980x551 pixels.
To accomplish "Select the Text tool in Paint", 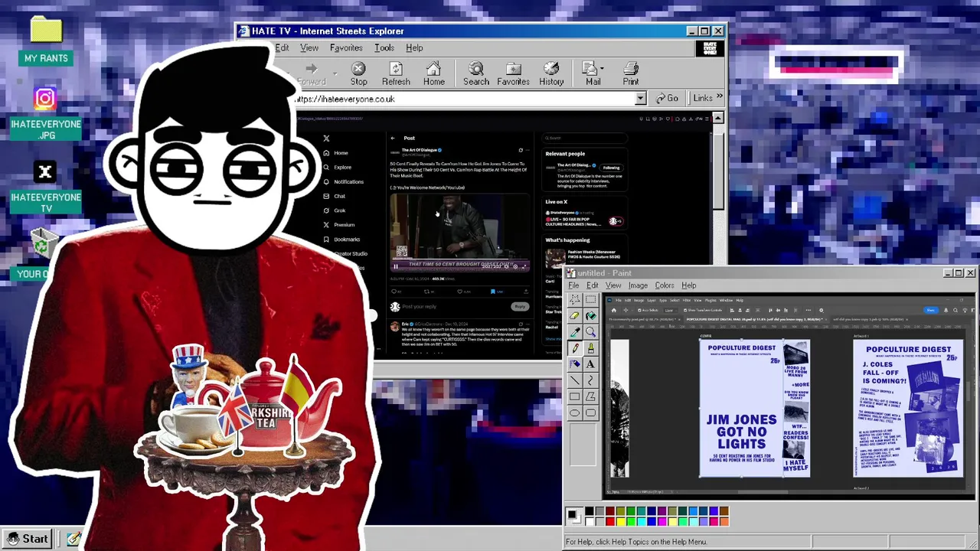I will [590, 364].
